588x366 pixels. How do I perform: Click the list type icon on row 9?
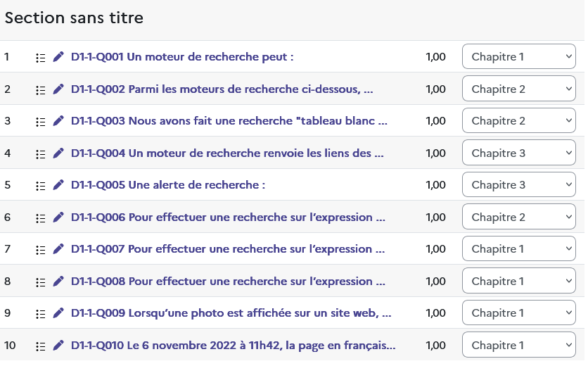click(x=41, y=314)
